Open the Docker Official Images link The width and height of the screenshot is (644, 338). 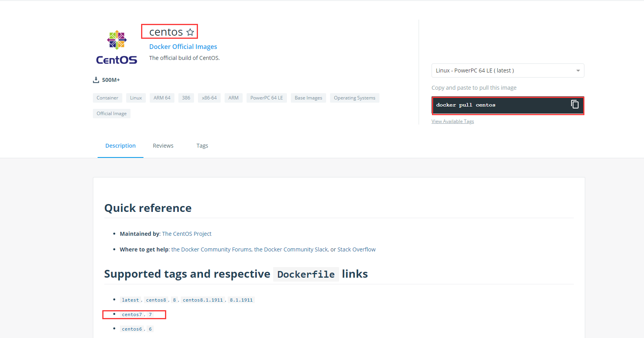[183, 47]
